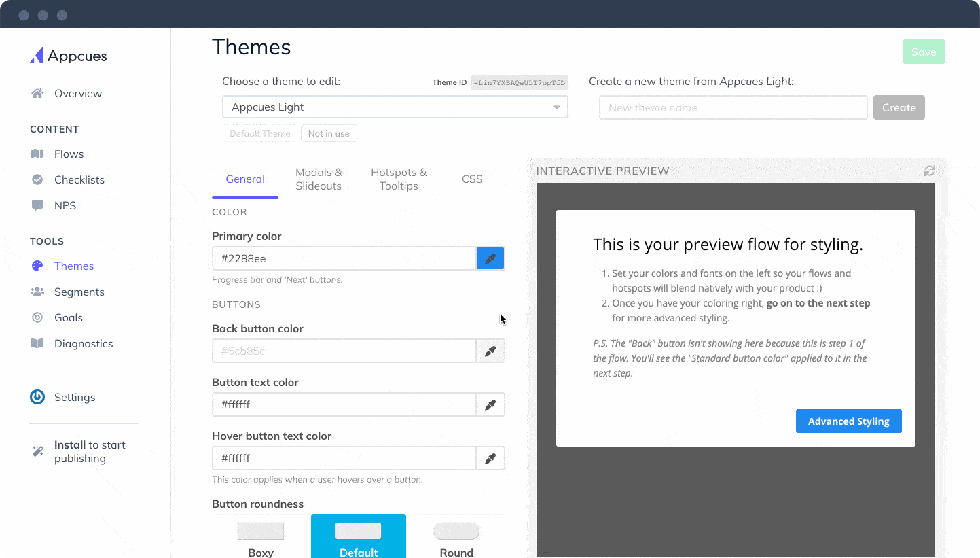Select the Diagnostics icon
Image resolution: width=980 pixels, height=558 pixels.
pos(37,343)
